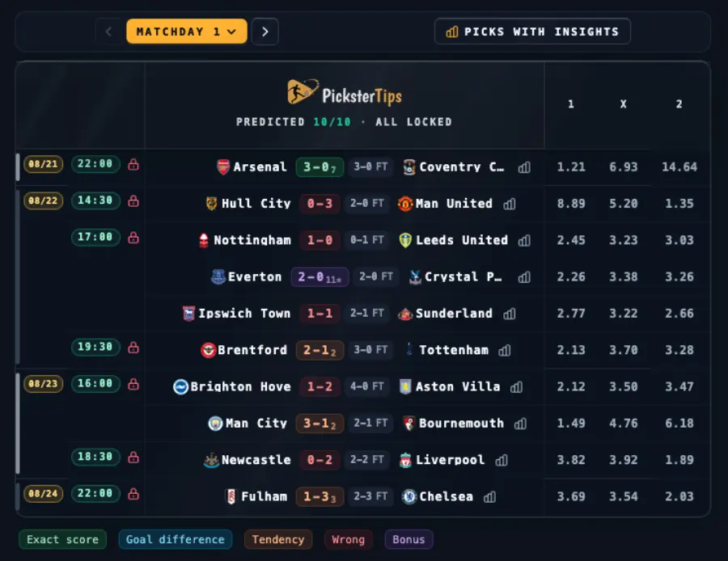The height and width of the screenshot is (561, 728).
Task: Click the Bonus legend tag
Action: coord(408,540)
